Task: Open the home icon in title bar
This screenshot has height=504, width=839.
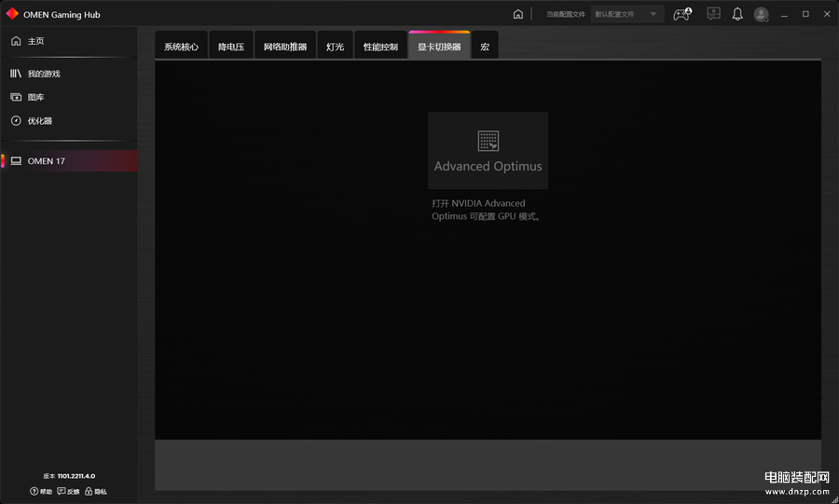Action: pyautogui.click(x=517, y=14)
